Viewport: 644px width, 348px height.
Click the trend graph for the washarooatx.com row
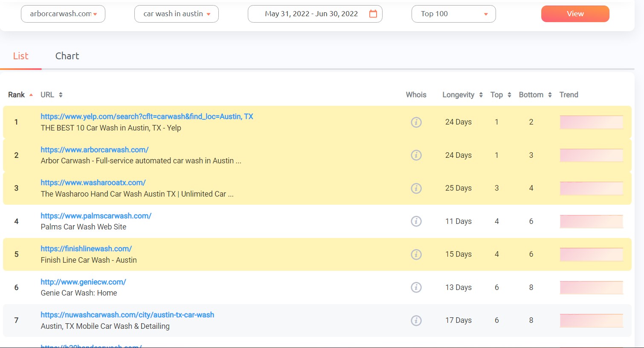coord(592,188)
